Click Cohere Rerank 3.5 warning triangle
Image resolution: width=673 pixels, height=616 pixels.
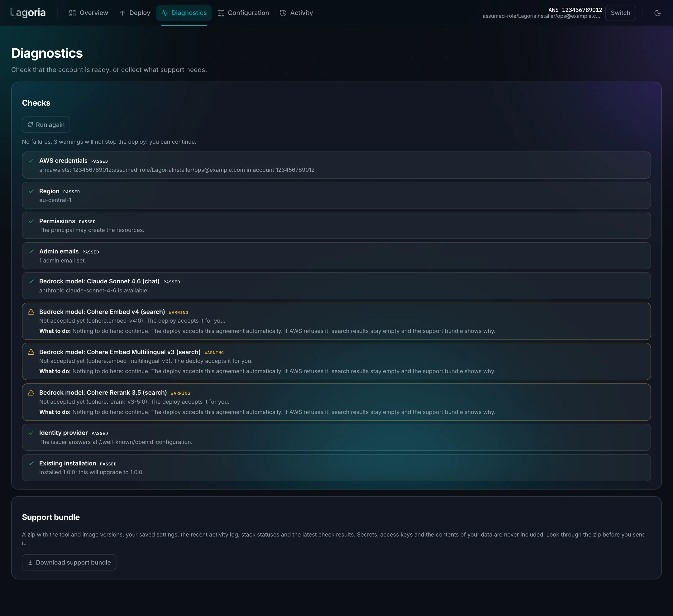[x=31, y=392]
